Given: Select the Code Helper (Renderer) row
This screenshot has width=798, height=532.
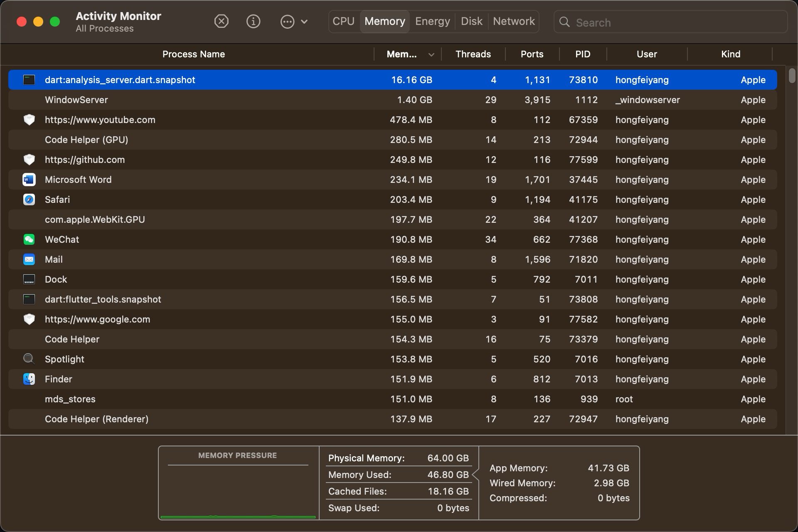Looking at the screenshot, I should pyautogui.click(x=392, y=419).
